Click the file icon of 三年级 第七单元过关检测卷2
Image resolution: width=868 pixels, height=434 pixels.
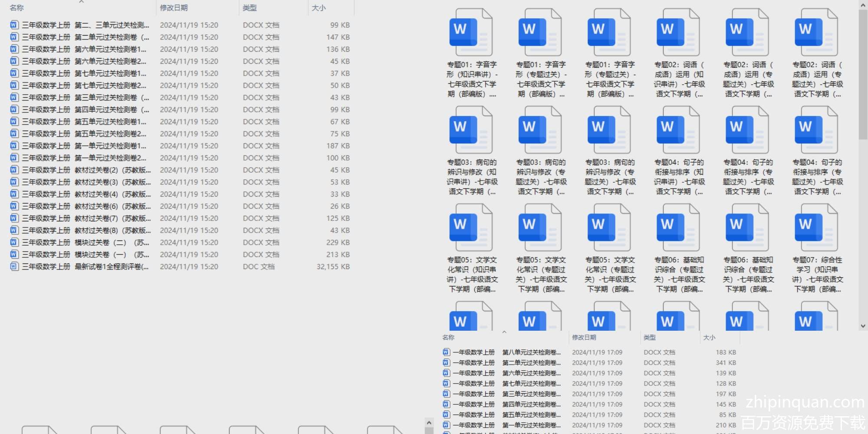pos(14,85)
